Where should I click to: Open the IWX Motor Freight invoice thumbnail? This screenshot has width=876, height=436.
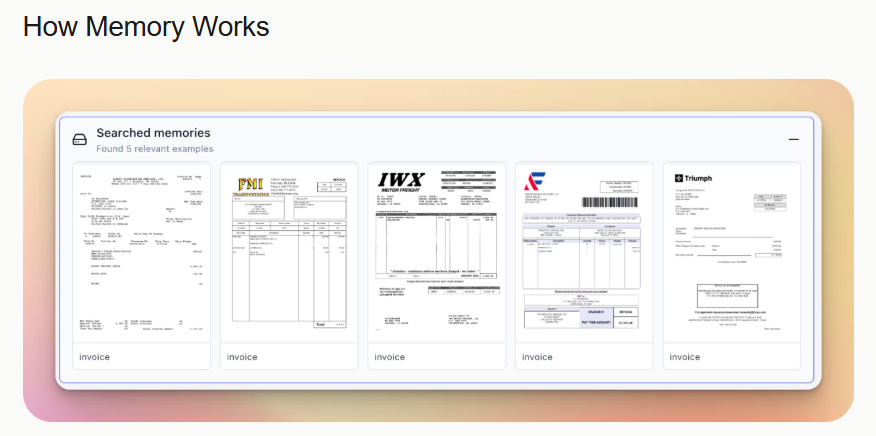(x=436, y=252)
